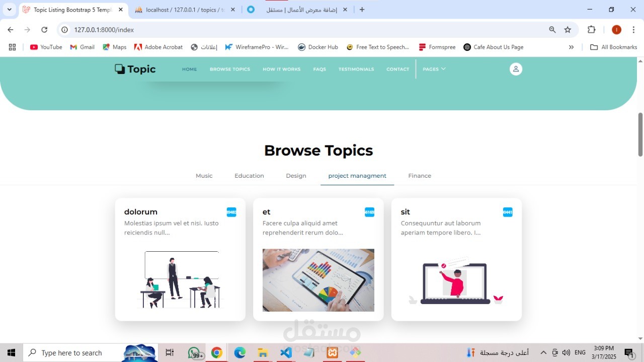Open XAMPP from the taskbar
This screenshot has height=362, width=644.
332,352
